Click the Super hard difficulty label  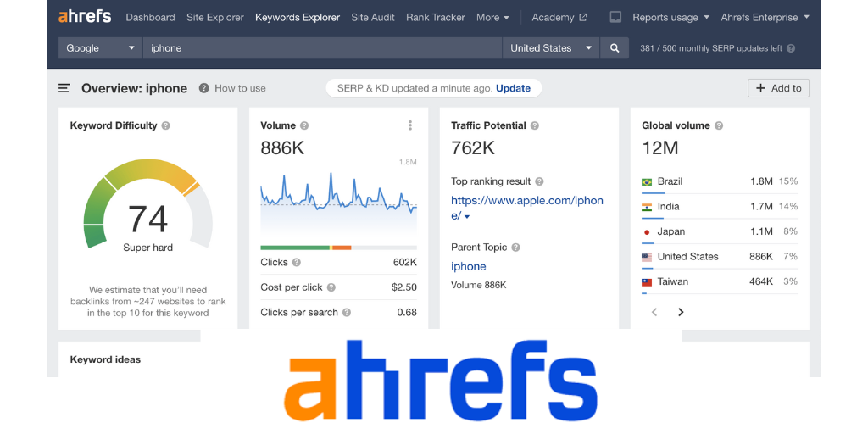[147, 248]
